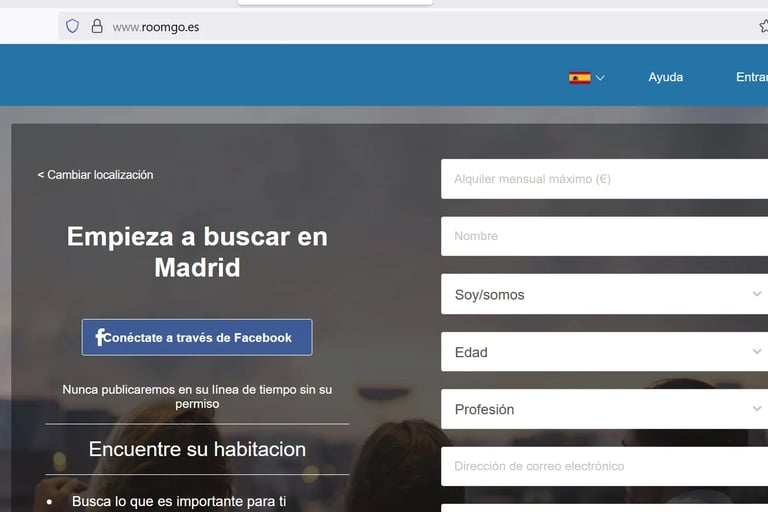Screen dimensions: 768x512
Task: Expand the Edad dropdown
Action: (604, 352)
